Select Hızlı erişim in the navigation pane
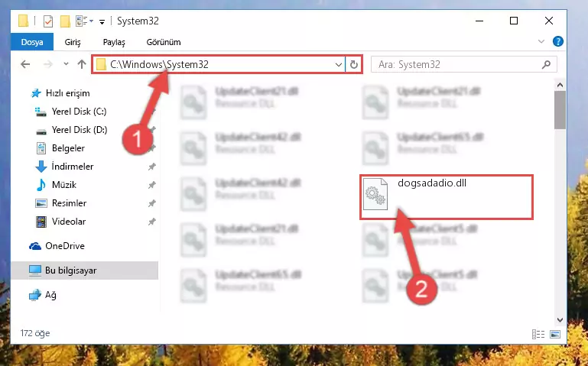588x366 pixels. pyautogui.click(x=60, y=93)
